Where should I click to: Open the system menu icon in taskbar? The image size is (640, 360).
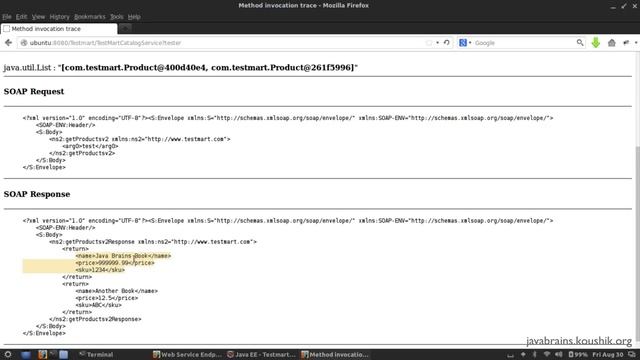click(x=7, y=354)
